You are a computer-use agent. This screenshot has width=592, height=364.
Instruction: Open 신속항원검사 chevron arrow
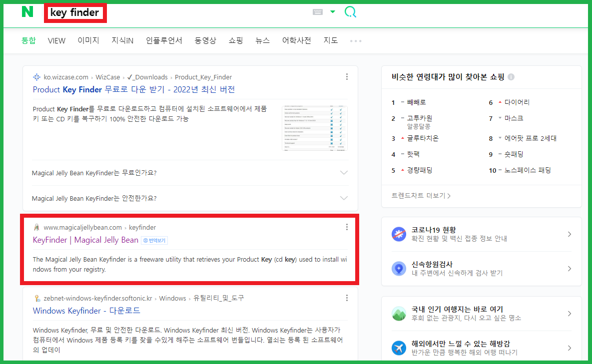(x=570, y=269)
